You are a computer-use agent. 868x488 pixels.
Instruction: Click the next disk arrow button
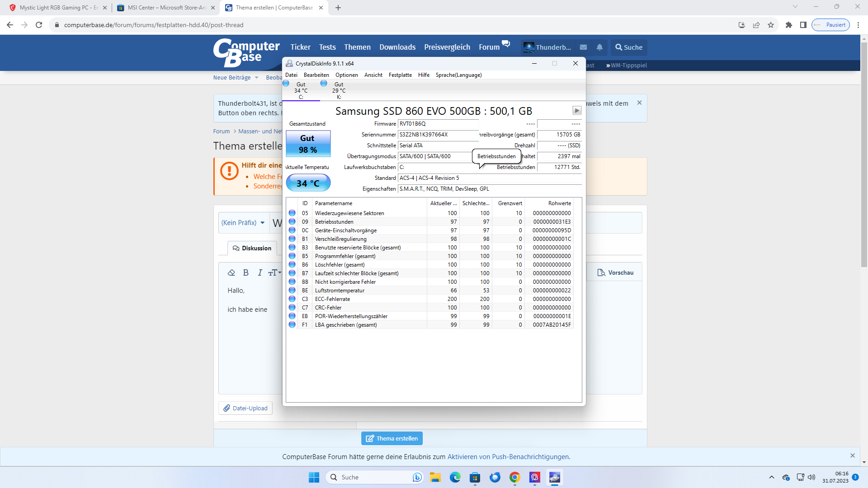[577, 111]
